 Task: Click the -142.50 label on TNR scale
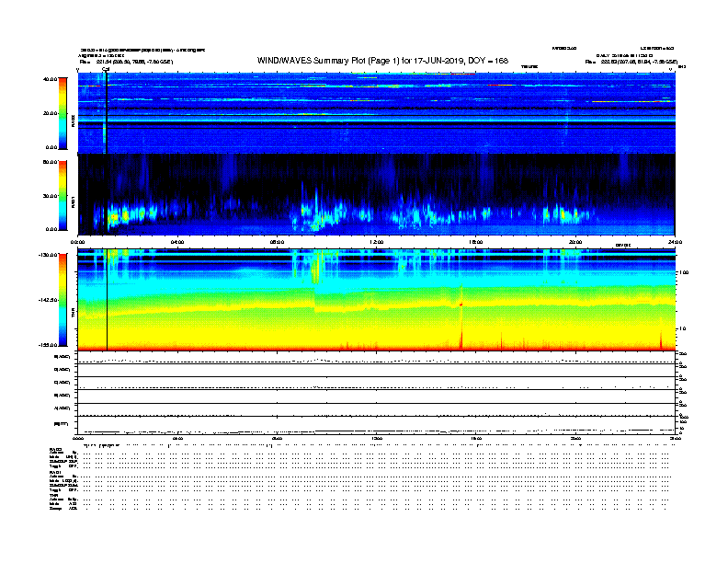49,300
